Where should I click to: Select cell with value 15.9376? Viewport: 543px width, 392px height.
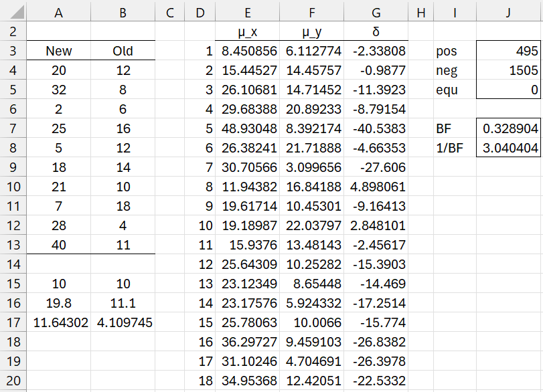click(x=247, y=245)
